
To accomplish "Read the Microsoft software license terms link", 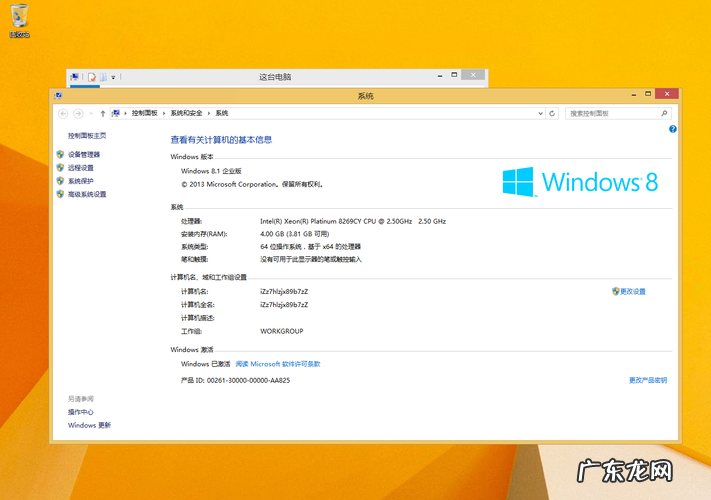I will [278, 364].
